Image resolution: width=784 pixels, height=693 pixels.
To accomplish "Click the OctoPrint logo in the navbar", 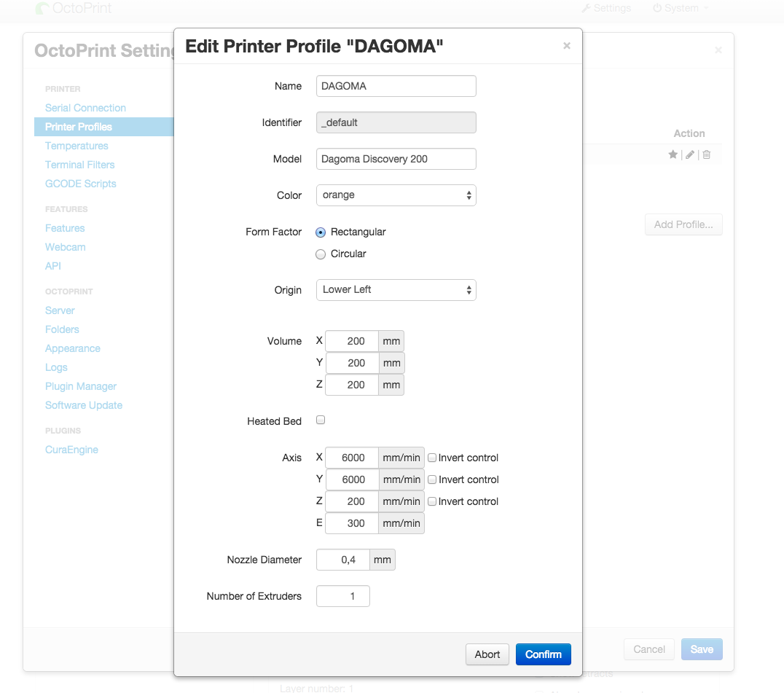I will point(74,8).
